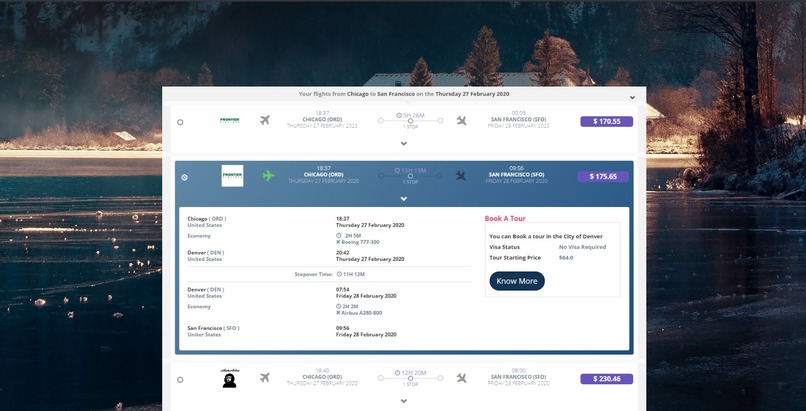Click the clock icon beside 2H 2M
Image resolution: width=806 pixels, height=411 pixels.
click(338, 306)
